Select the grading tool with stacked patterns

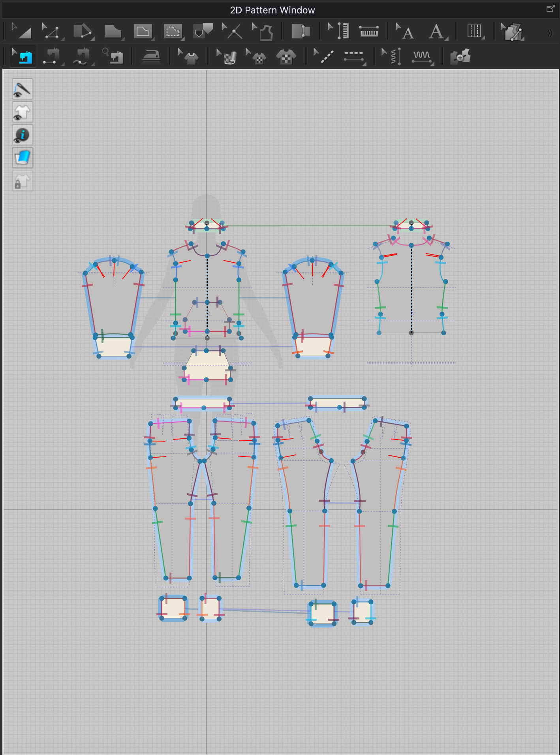512,32
